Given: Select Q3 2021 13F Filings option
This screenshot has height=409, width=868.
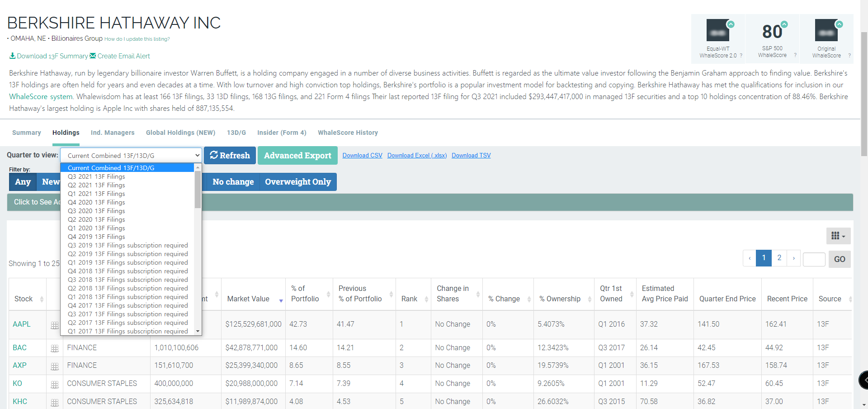Looking at the screenshot, I should point(127,176).
